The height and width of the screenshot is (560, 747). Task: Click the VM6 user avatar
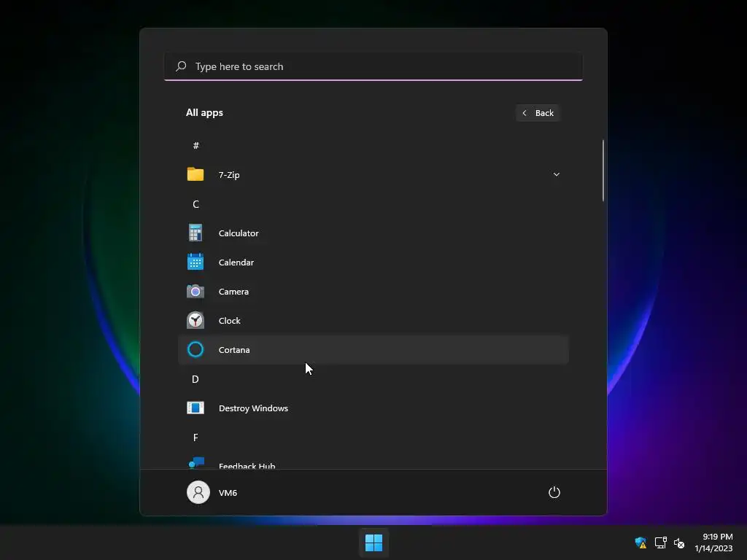(198, 492)
